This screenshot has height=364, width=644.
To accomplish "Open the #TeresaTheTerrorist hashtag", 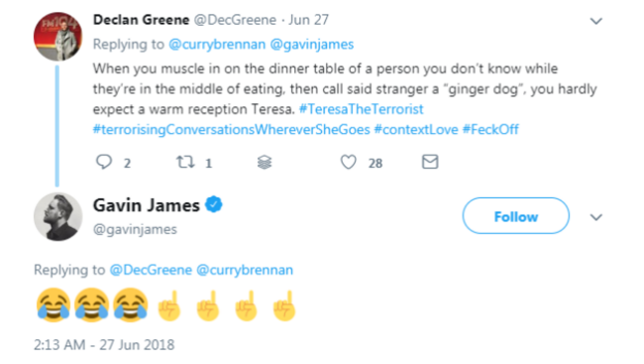I will [x=361, y=109].
